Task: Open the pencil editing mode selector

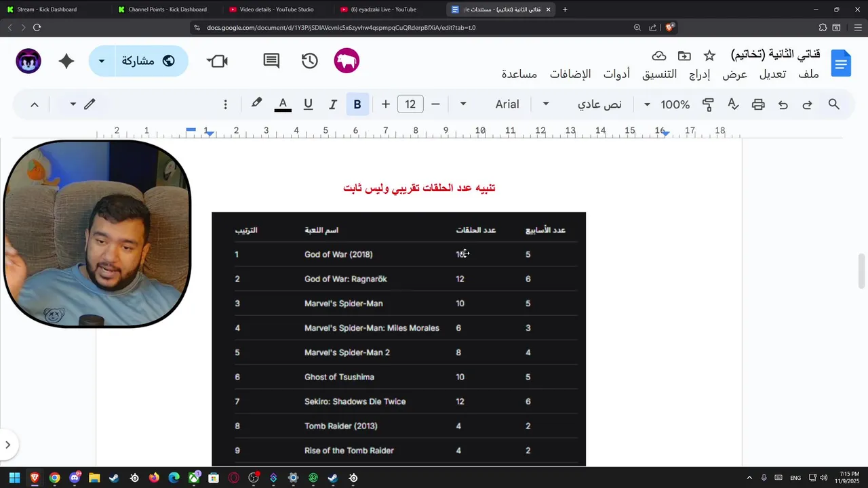Action: point(82,104)
